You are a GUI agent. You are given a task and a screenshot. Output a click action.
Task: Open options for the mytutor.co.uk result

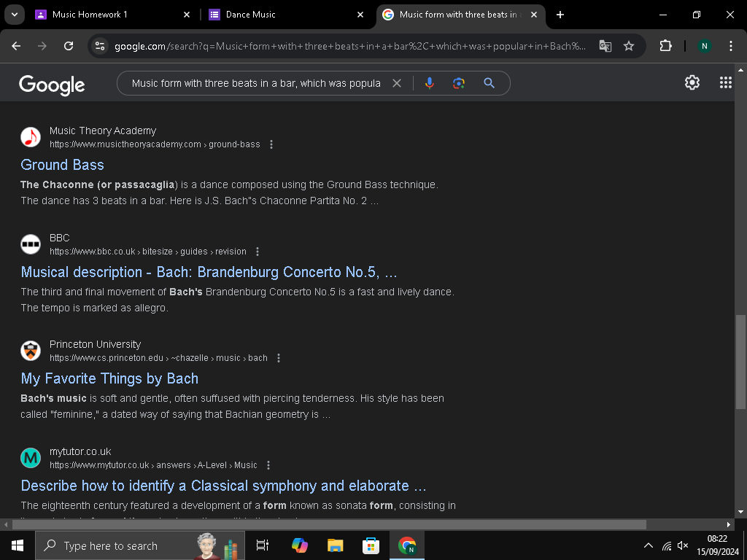[268, 465]
